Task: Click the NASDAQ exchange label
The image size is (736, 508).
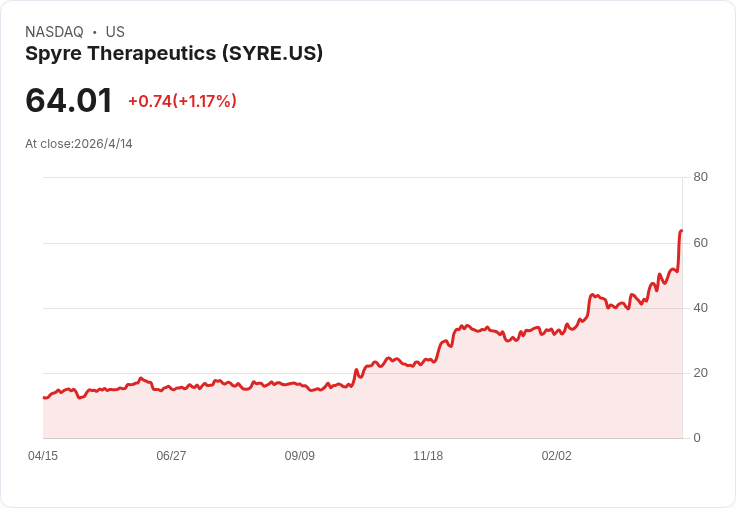Action: coord(54,32)
